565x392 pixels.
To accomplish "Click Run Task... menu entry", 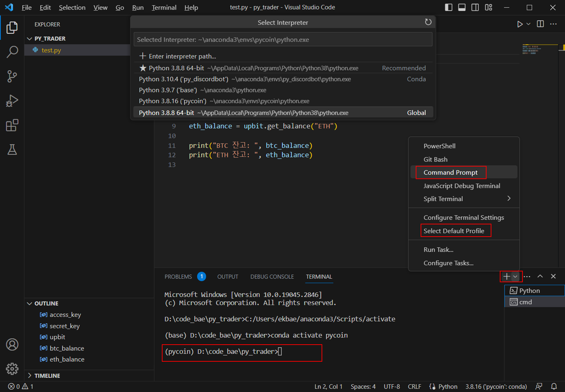I will 464,249.
